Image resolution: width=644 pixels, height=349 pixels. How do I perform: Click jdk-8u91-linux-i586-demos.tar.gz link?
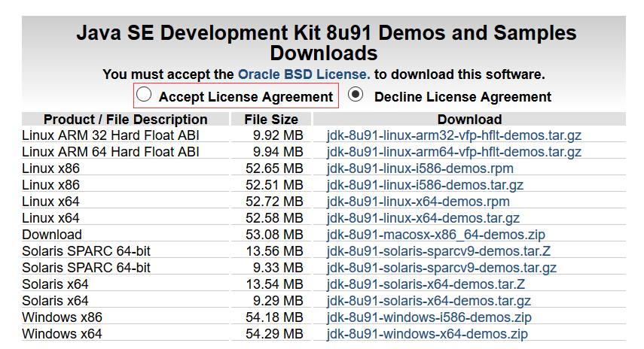point(425,185)
